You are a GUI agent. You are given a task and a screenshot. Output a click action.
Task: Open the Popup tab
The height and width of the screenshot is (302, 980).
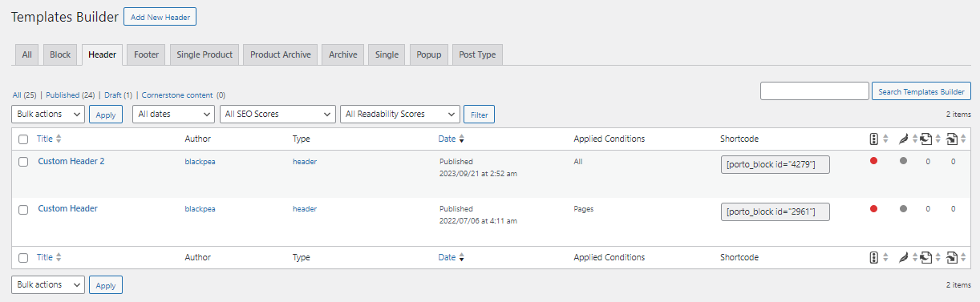tap(429, 54)
